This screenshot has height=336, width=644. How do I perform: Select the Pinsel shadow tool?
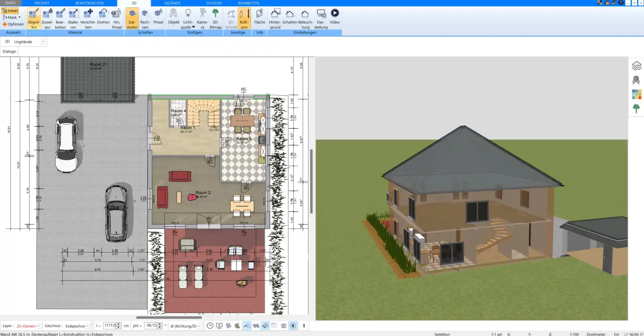click(158, 17)
